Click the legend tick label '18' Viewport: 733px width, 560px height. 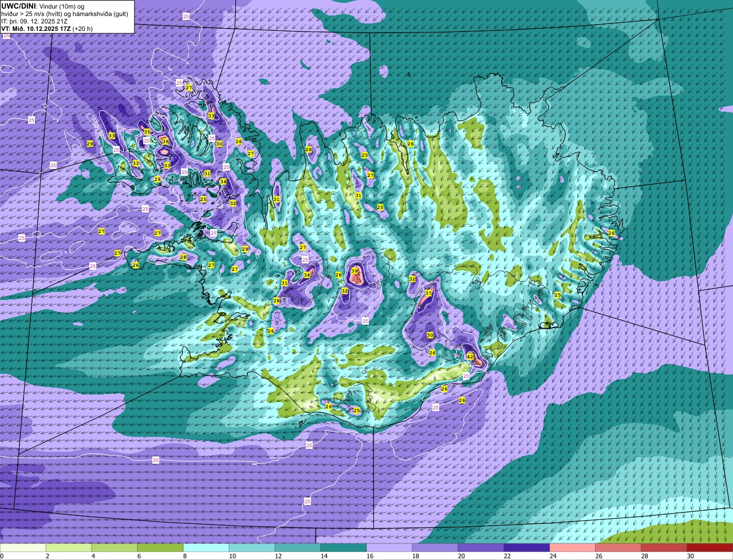point(416,556)
